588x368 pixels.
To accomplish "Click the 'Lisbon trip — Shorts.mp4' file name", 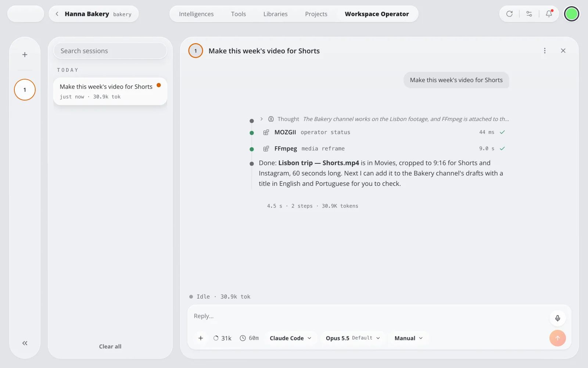I will [x=319, y=163].
